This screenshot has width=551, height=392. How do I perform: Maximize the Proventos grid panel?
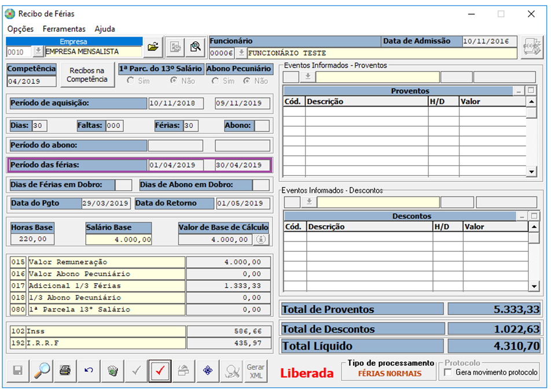(x=531, y=91)
